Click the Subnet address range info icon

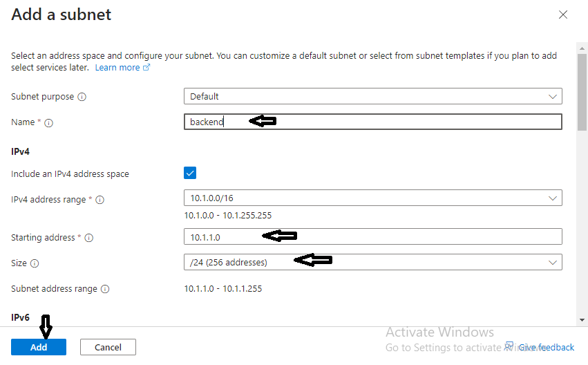[x=106, y=289]
